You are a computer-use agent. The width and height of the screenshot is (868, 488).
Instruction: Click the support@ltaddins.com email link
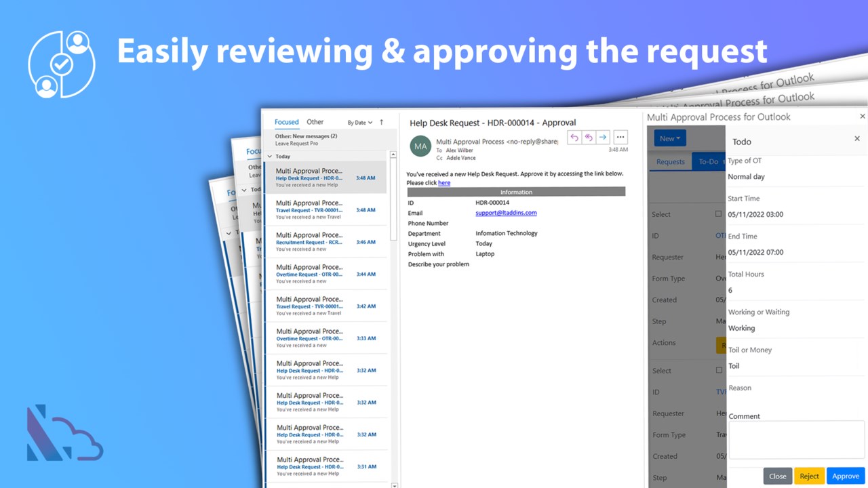(x=506, y=213)
